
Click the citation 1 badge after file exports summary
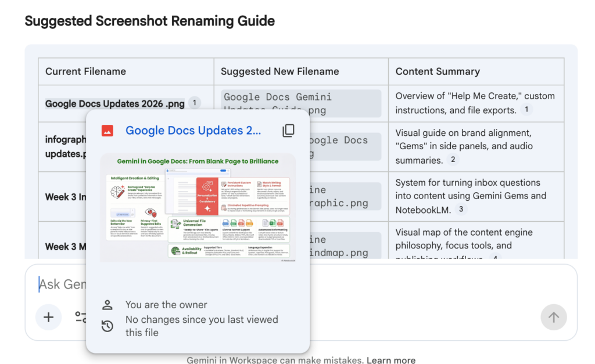point(526,110)
